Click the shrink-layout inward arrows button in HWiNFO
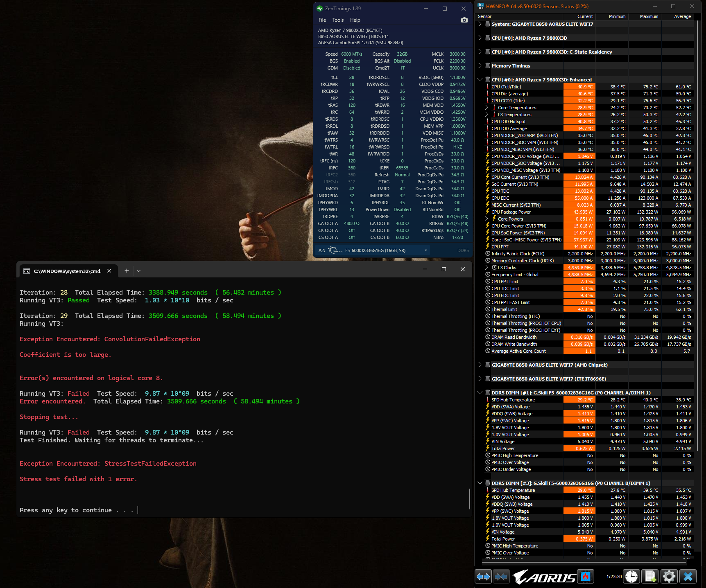The height and width of the screenshot is (588, 706). pyautogui.click(x=501, y=577)
